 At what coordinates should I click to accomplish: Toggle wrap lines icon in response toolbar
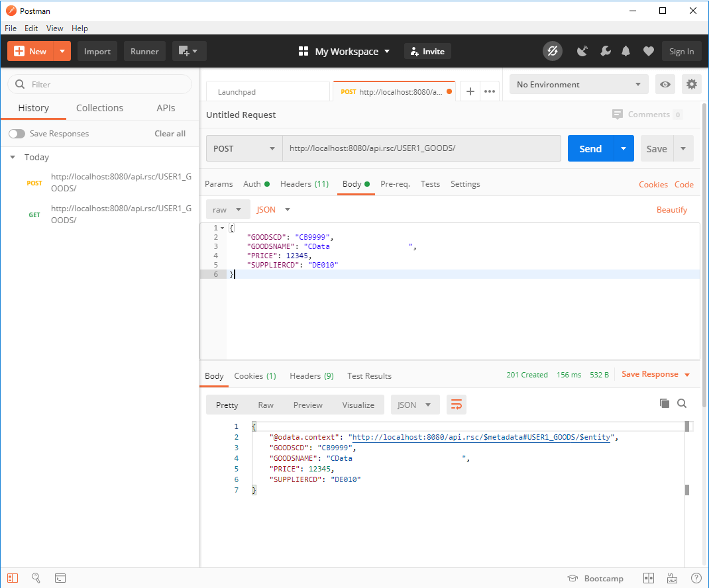[456, 405]
